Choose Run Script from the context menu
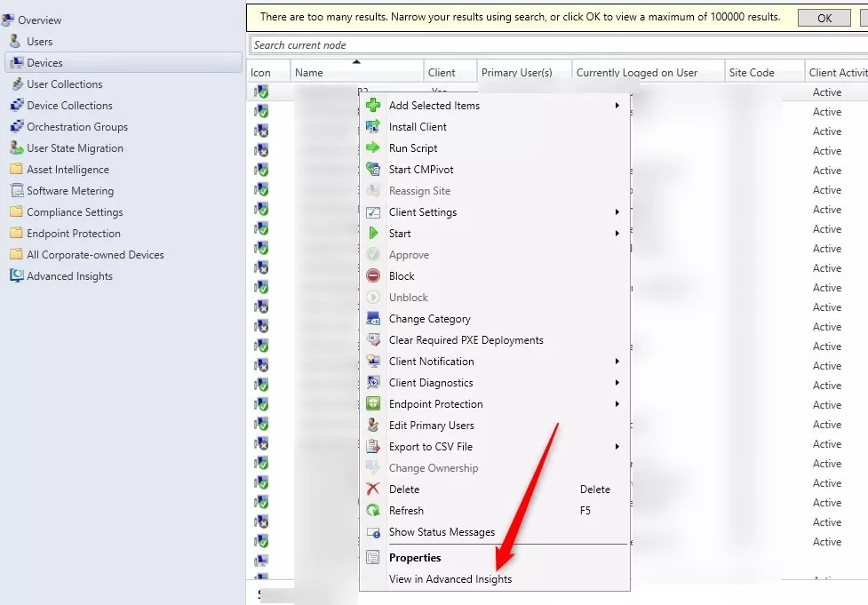 [x=413, y=148]
